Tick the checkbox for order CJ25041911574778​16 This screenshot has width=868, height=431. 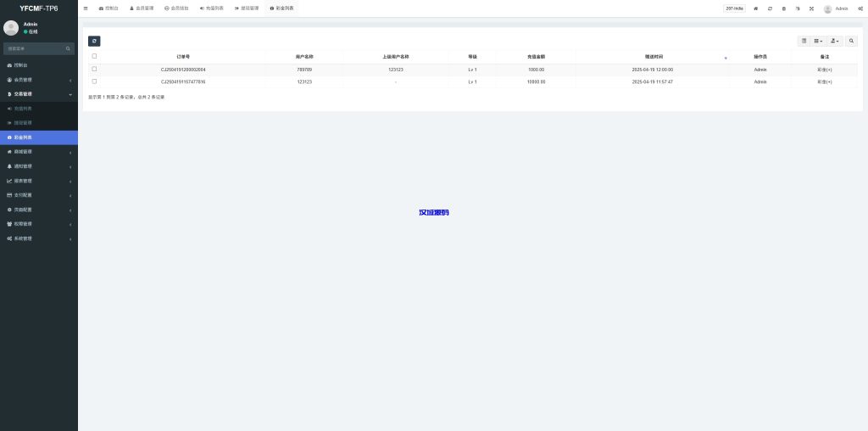coord(94,81)
